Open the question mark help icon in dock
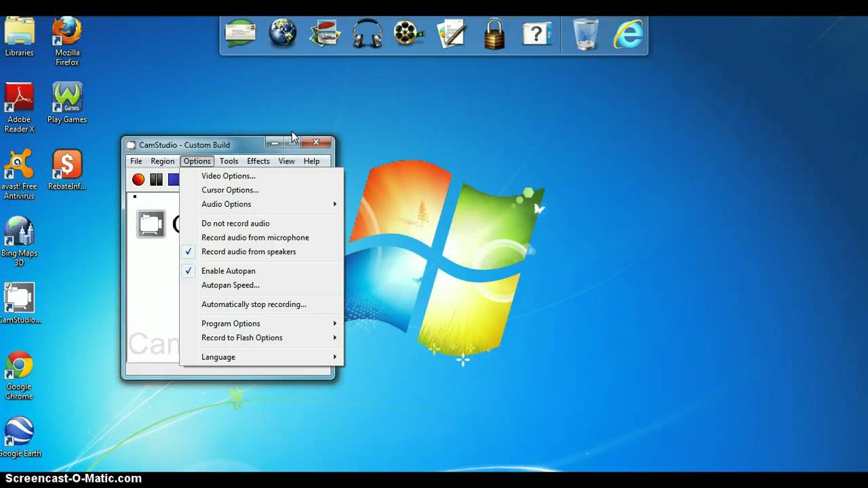The image size is (868, 488). point(536,34)
